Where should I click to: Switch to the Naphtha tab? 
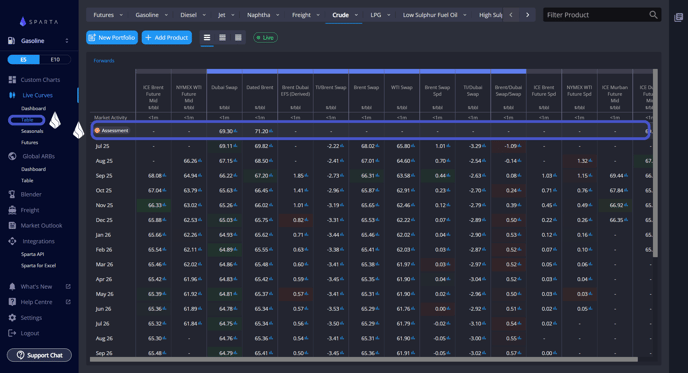pyautogui.click(x=258, y=15)
